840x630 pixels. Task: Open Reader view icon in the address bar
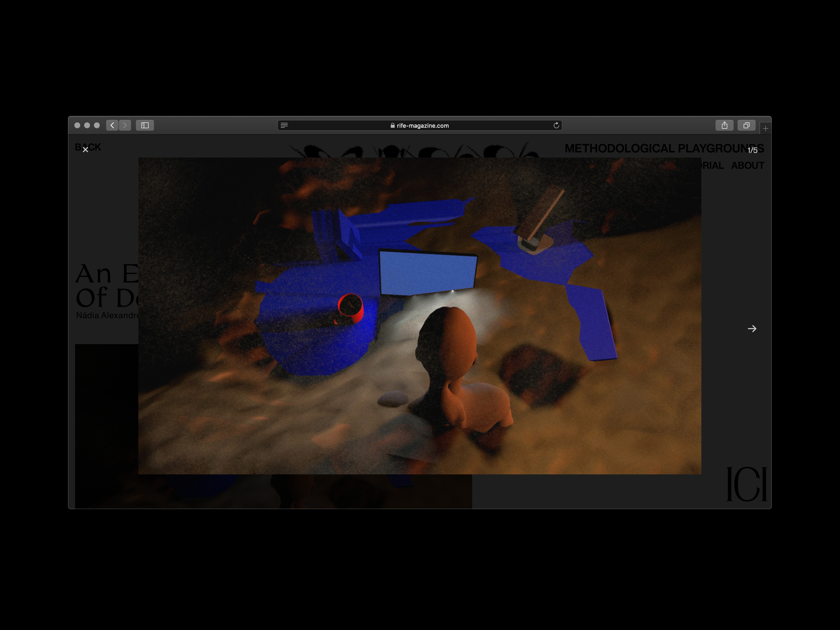pyautogui.click(x=284, y=125)
